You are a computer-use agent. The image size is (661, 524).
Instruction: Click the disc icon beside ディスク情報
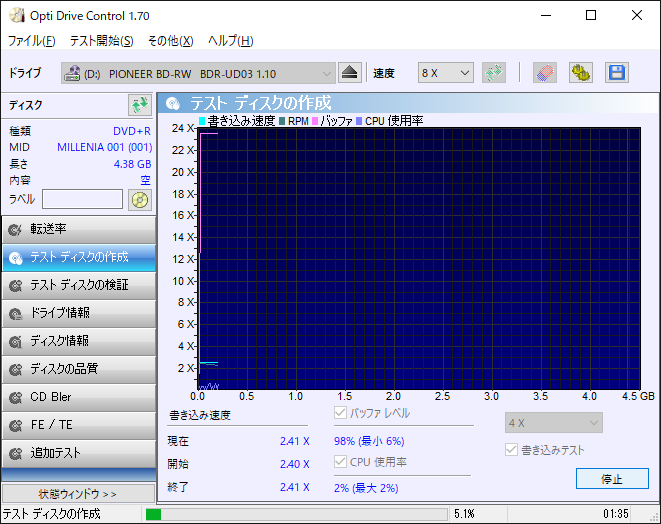tap(16, 341)
